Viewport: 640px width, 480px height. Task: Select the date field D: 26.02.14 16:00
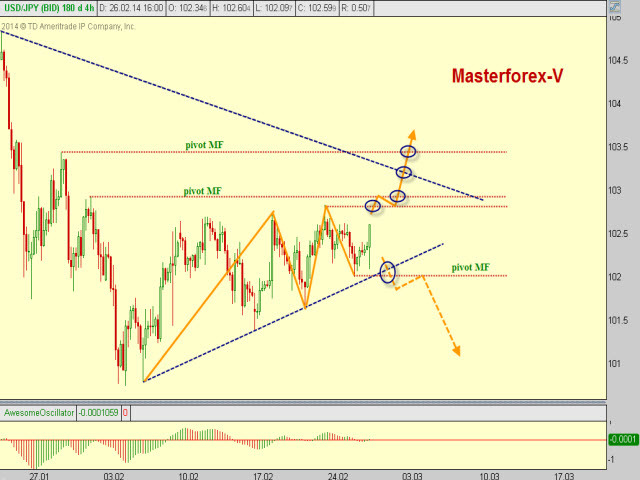coord(131,8)
